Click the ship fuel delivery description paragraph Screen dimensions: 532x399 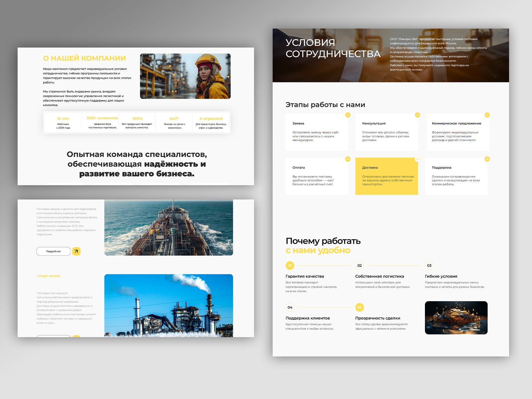tap(67, 222)
